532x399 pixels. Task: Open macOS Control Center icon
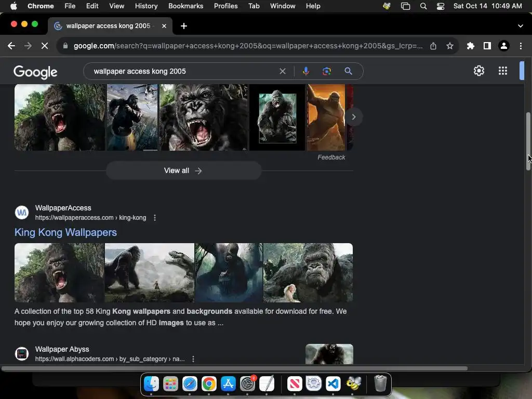441,6
